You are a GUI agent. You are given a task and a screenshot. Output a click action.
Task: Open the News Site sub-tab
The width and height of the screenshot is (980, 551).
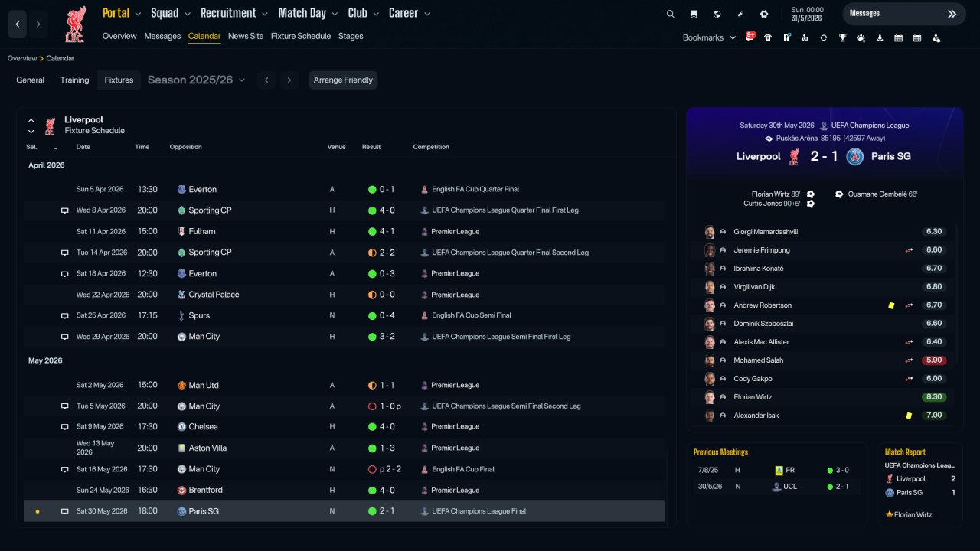click(x=246, y=36)
